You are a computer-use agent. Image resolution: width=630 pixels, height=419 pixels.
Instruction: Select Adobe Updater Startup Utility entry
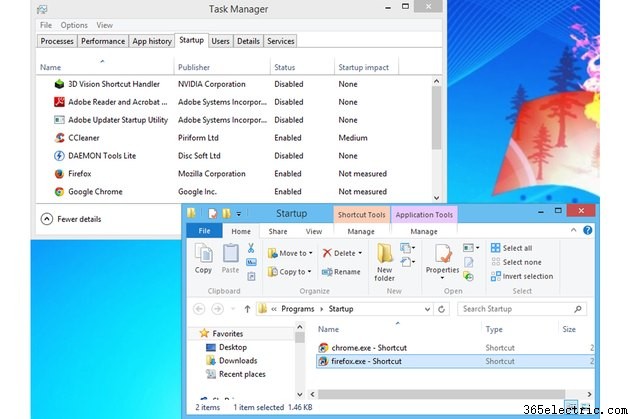(x=235, y=120)
